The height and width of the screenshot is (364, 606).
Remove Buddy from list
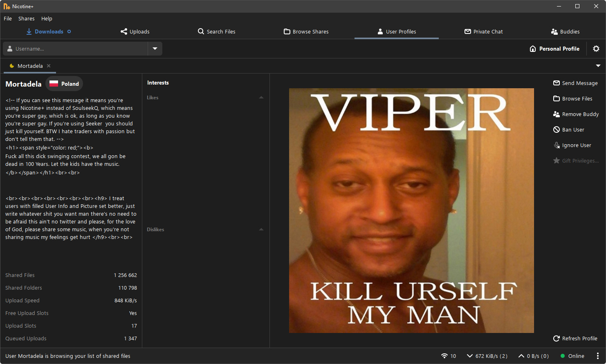pyautogui.click(x=576, y=114)
